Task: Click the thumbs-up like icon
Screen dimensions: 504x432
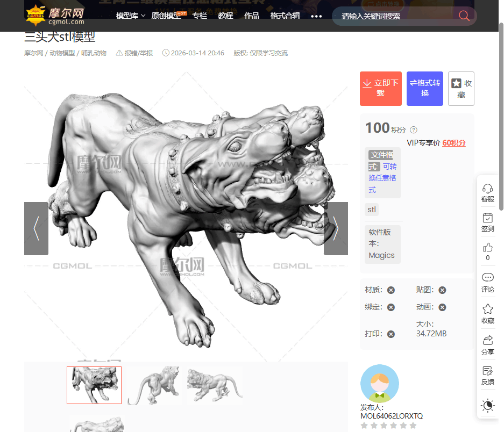Action: pyautogui.click(x=487, y=248)
